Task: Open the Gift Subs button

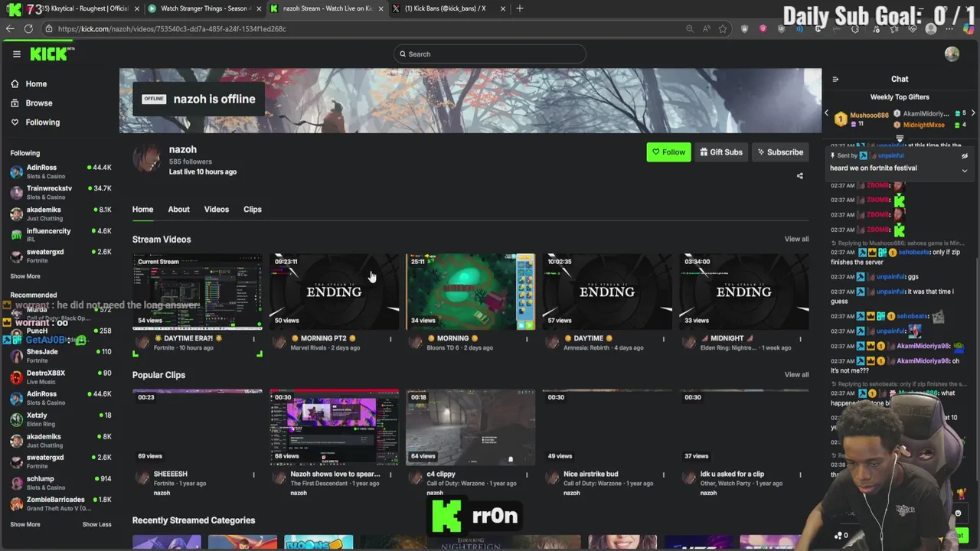Action: [721, 152]
